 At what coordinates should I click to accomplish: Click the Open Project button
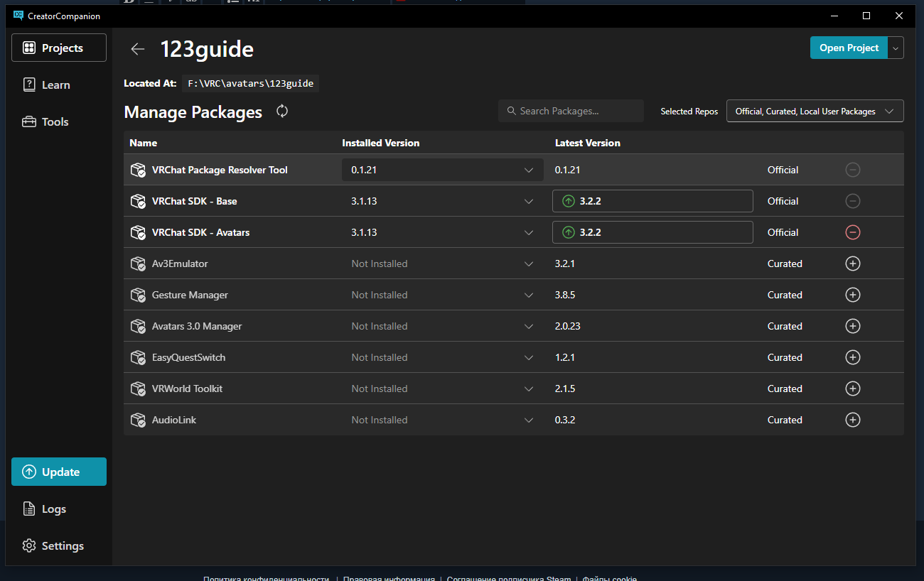849,48
